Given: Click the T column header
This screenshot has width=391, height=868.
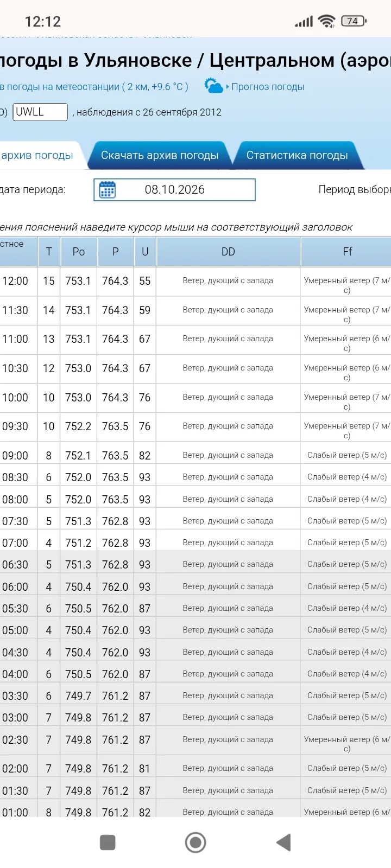Looking at the screenshot, I should (49, 252).
